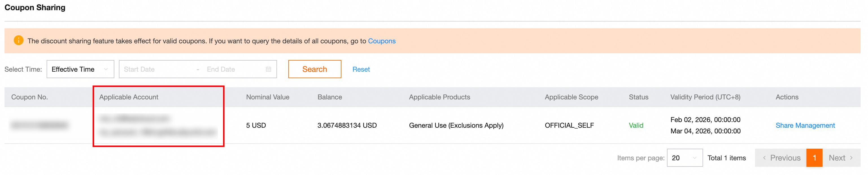Click the Reset link
The height and width of the screenshot is (175, 868).
(361, 69)
